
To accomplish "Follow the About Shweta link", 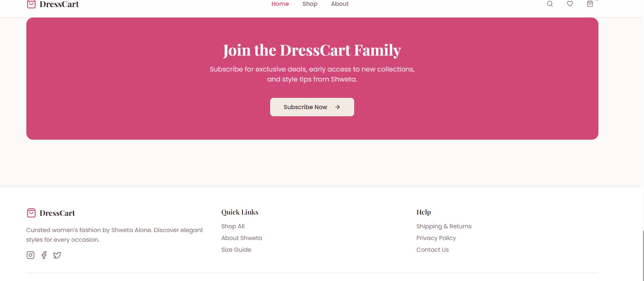I will [242, 238].
